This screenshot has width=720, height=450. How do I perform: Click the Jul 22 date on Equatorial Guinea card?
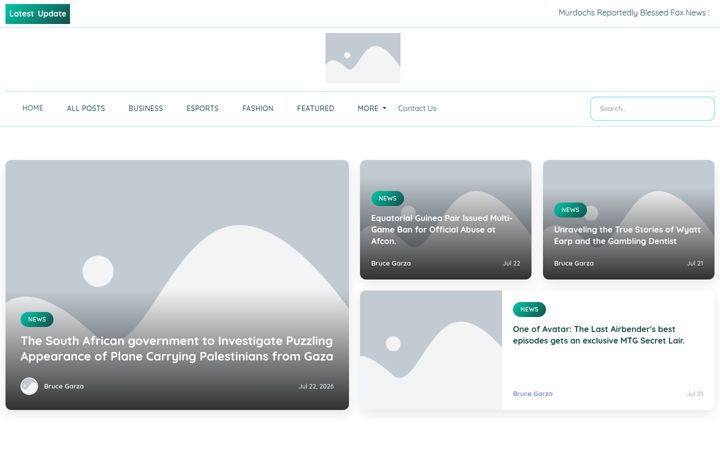[511, 263]
